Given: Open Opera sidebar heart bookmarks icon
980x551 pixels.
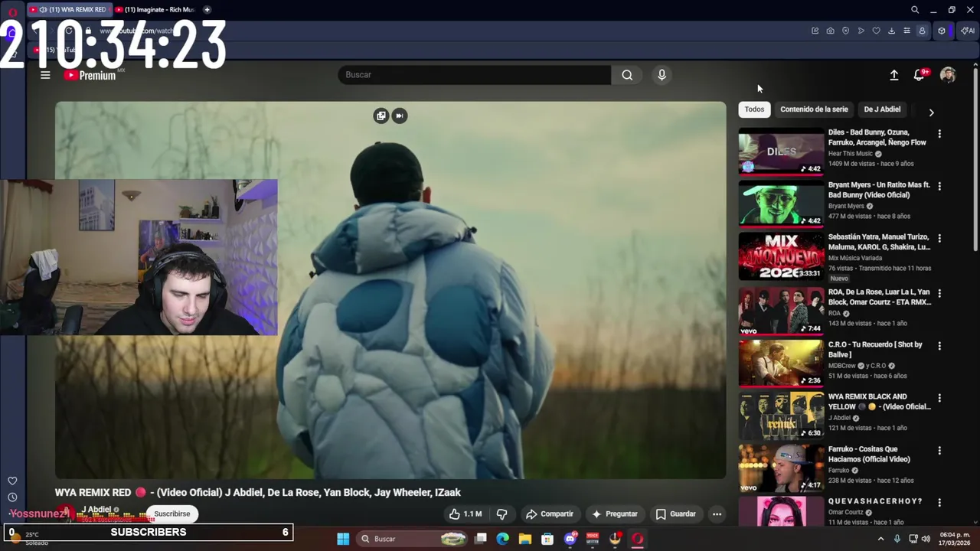Looking at the screenshot, I should (12, 481).
